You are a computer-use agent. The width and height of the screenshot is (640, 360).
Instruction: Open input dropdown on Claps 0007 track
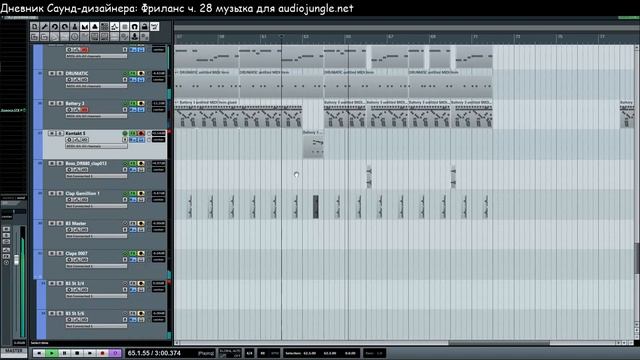click(x=96, y=266)
